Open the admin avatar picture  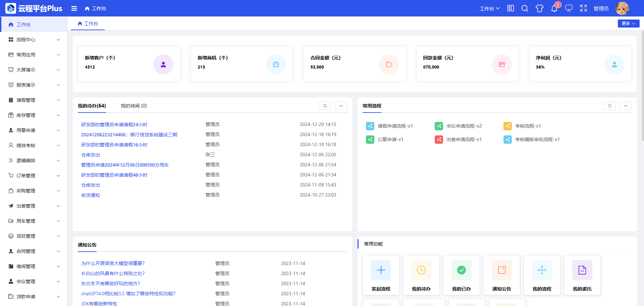(622, 8)
